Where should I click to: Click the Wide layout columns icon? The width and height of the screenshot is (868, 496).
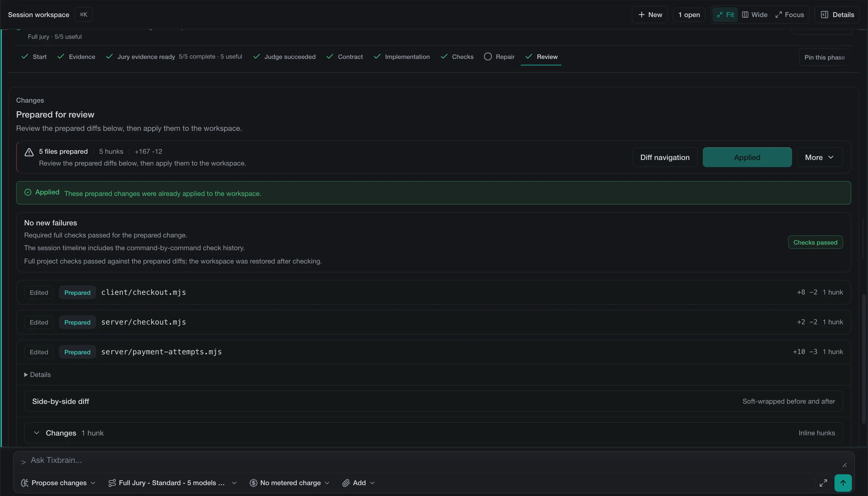[745, 15]
